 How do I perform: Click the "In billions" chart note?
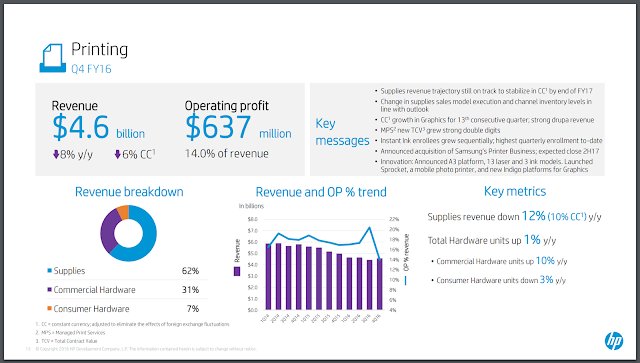click(x=251, y=206)
